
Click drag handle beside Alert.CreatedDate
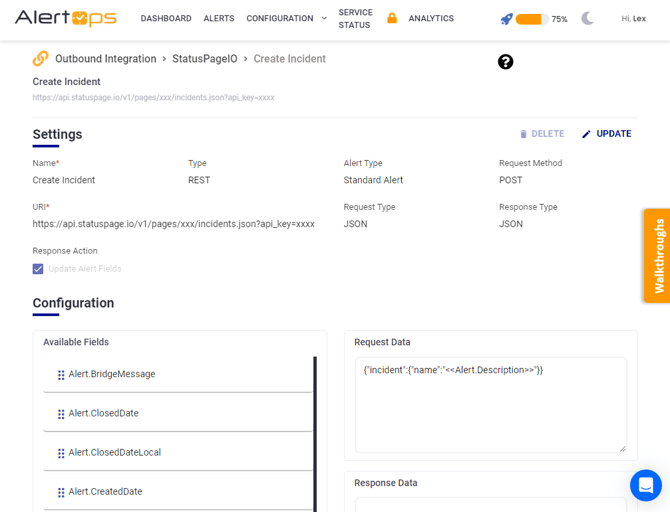click(61, 492)
